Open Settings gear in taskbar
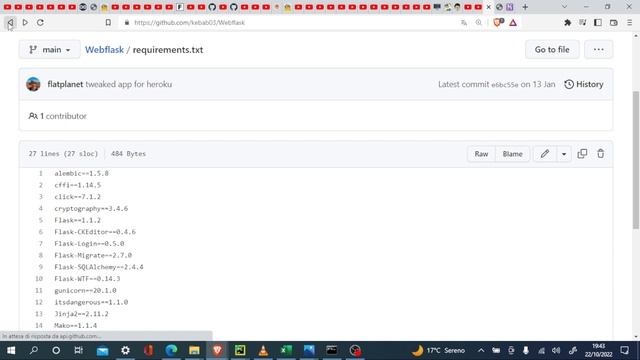Image resolution: width=640 pixels, height=360 pixels. [x=125, y=351]
